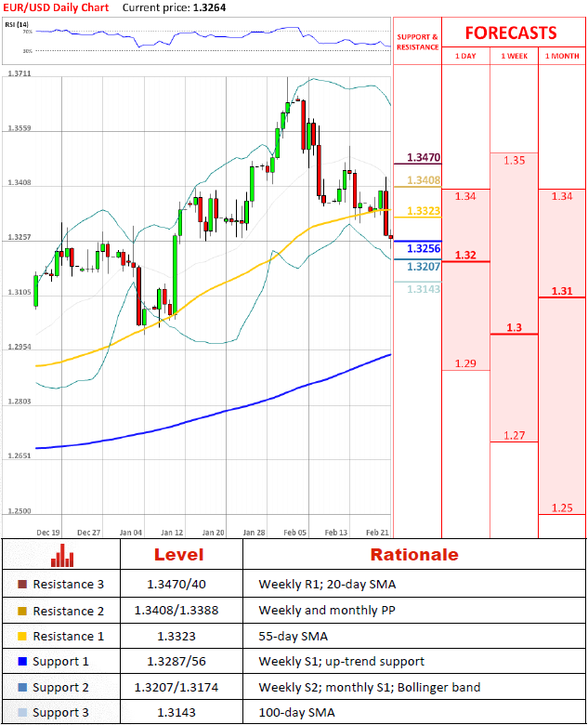Click the 'SUPPORT & RESISTANCE' column header
The image size is (588, 725).
(417, 42)
